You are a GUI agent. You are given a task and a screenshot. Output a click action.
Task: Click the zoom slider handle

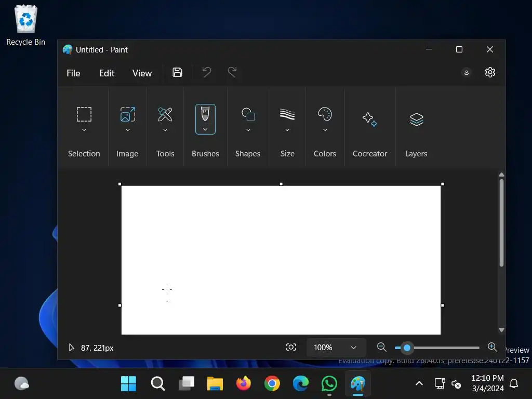407,348
